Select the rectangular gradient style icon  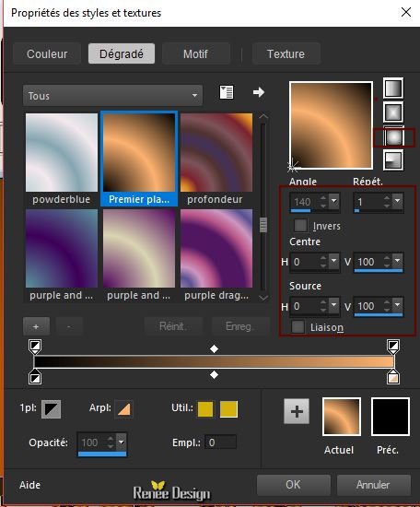click(x=393, y=112)
